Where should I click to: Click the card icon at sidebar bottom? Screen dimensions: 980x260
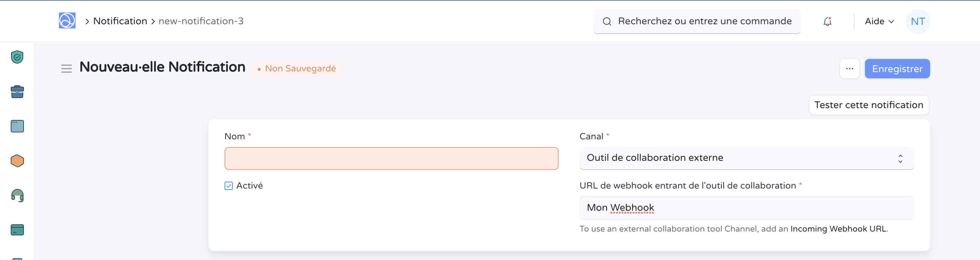[17, 229]
